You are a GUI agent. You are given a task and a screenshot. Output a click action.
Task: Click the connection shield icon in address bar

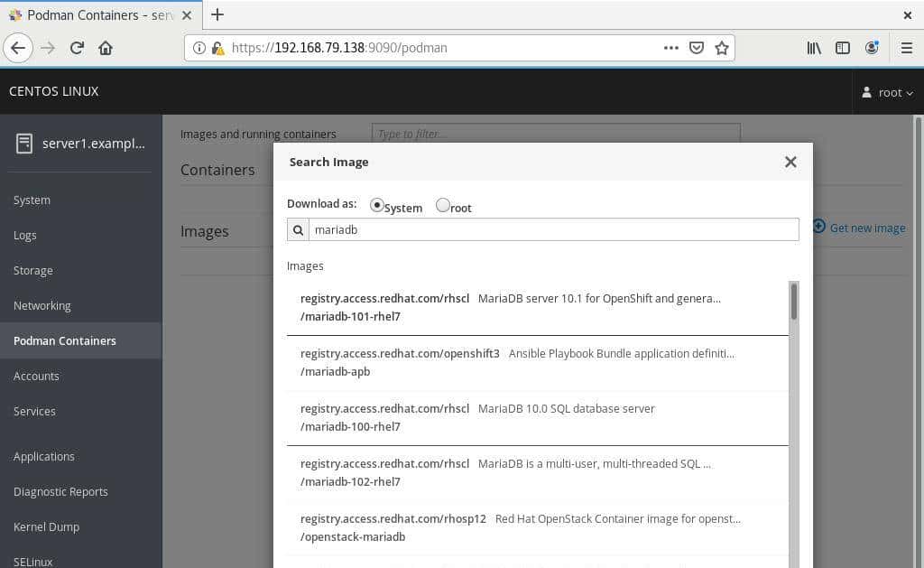click(x=217, y=47)
